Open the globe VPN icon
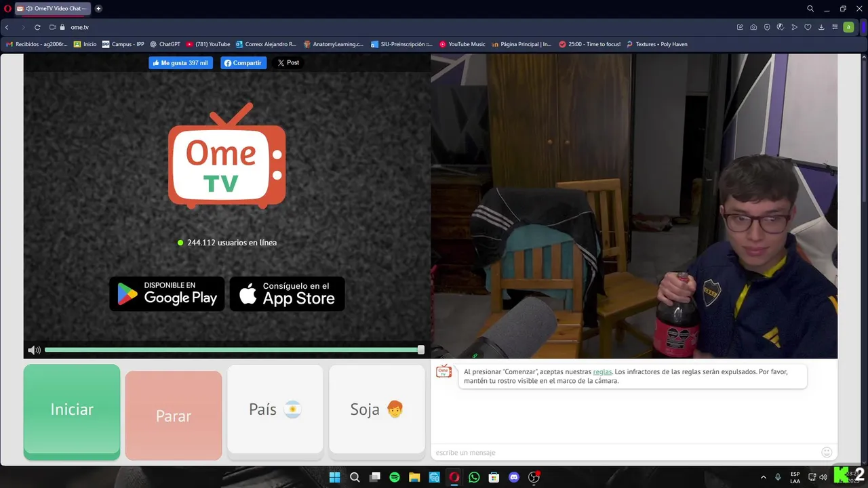868x488 pixels. pos(781,27)
